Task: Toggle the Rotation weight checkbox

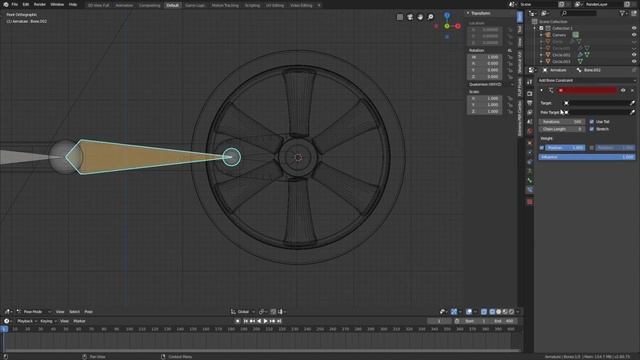Action: pyautogui.click(x=591, y=148)
